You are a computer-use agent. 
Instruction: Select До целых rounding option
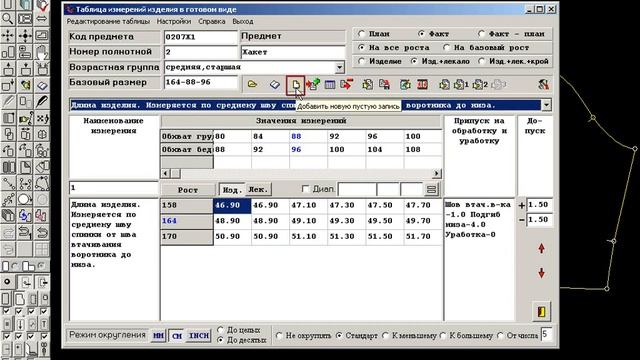(221, 329)
